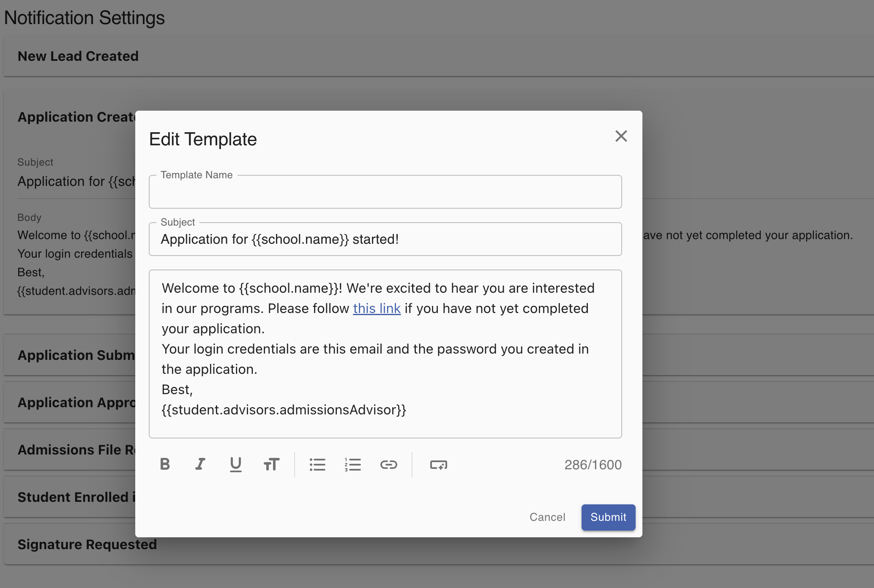This screenshot has width=874, height=588.
Task: Click the 'Notification Settings' page heading
Action: (84, 18)
